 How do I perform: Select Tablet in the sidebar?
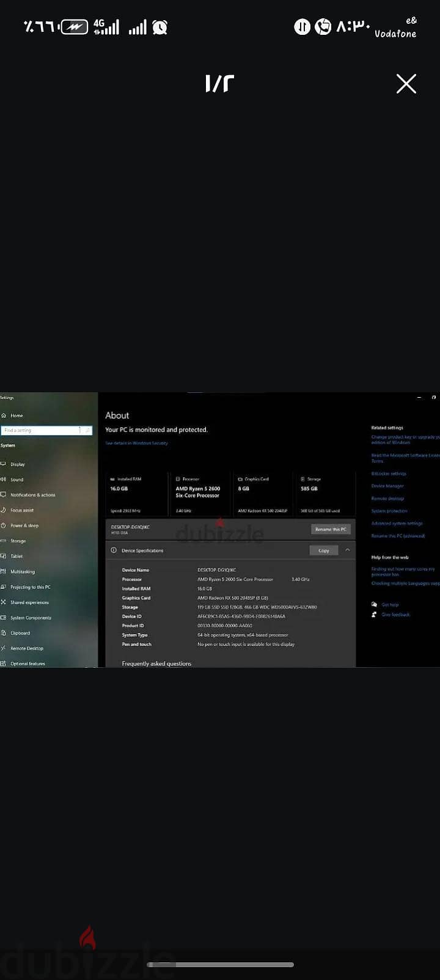click(16, 556)
